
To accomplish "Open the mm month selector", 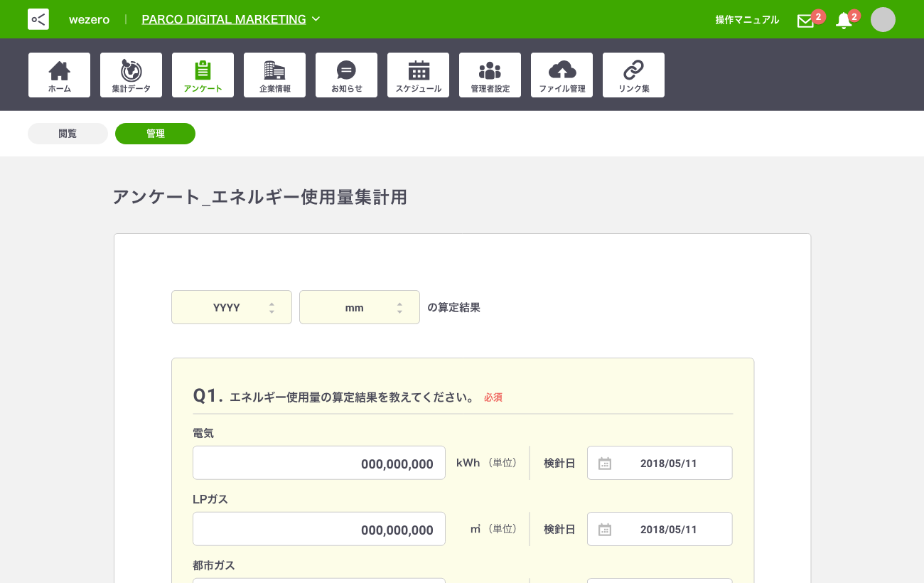I will (360, 307).
